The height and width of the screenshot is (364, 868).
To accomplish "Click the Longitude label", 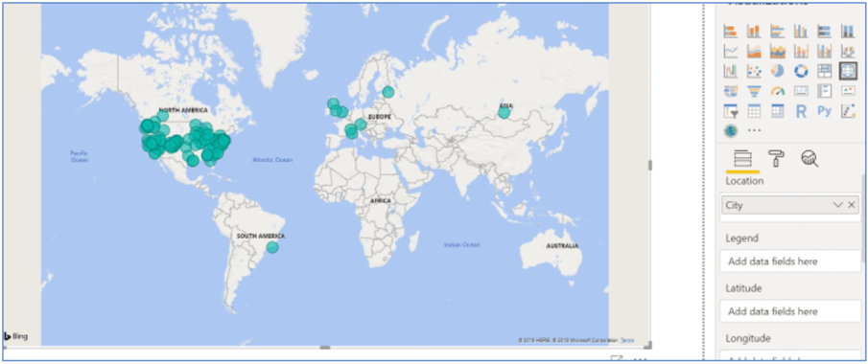I will pos(748,338).
